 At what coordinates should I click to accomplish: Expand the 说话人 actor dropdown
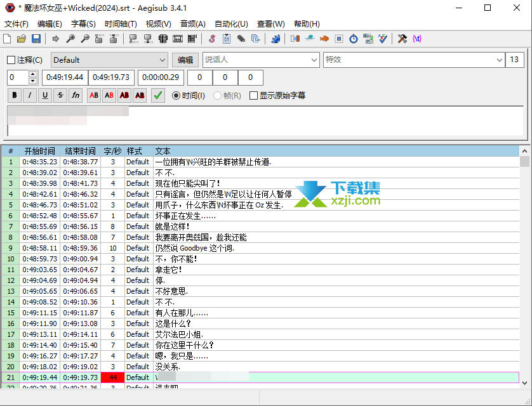pyautogui.click(x=314, y=60)
